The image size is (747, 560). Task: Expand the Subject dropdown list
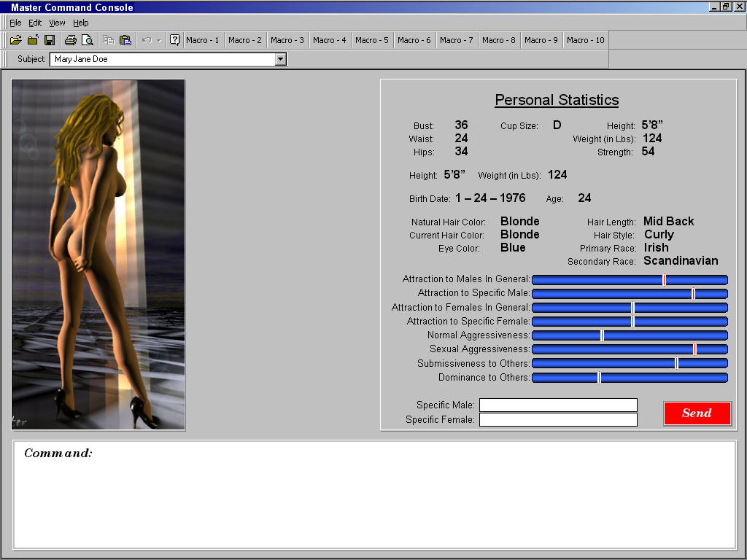[x=281, y=59]
